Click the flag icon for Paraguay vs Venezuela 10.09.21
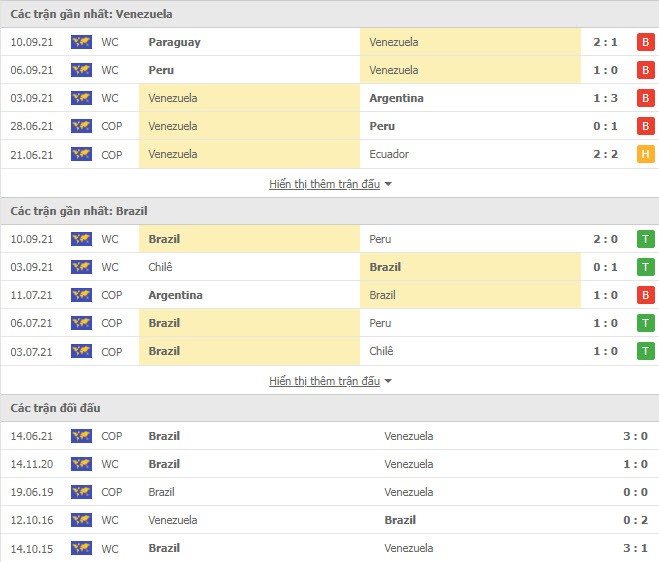The width and height of the screenshot is (659, 562). coord(81,42)
